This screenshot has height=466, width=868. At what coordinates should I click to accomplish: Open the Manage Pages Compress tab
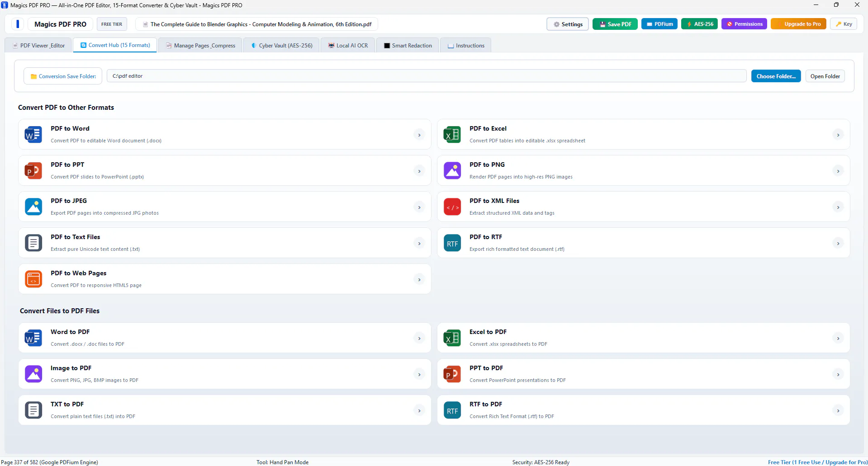click(x=200, y=45)
